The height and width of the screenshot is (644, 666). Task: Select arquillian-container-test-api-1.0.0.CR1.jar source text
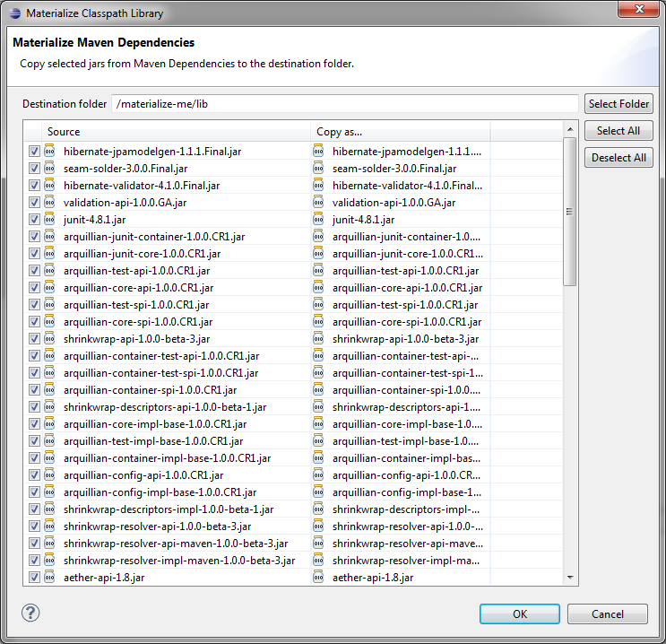(x=161, y=355)
